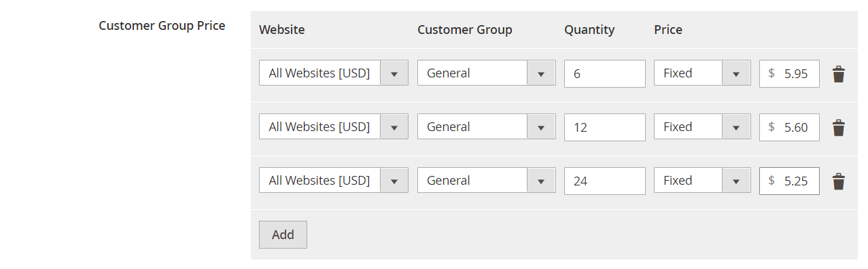Change Customer Group in quantity 12 row
This screenshot has height=269, width=868.
click(487, 126)
